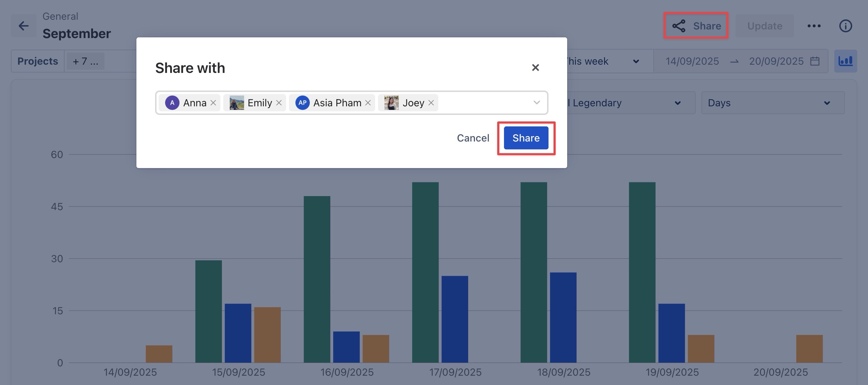This screenshot has width=868, height=385.
Task: Click the blue Share confirm button
Action: click(526, 138)
